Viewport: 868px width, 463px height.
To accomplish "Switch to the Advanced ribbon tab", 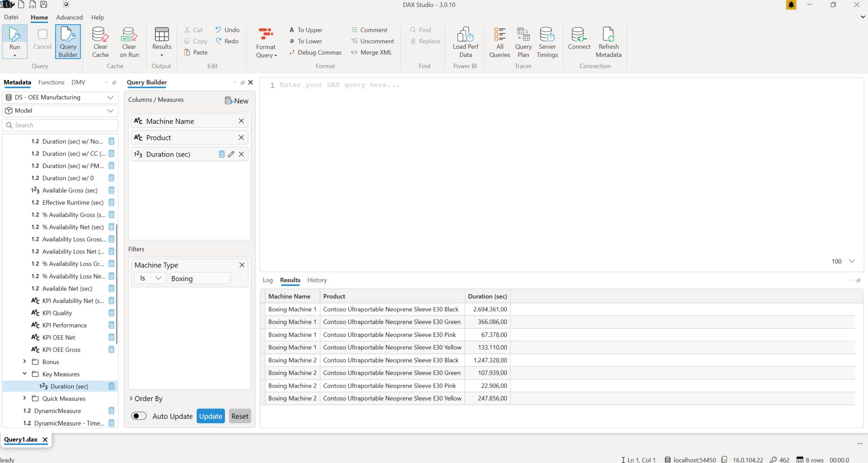I will coord(70,17).
